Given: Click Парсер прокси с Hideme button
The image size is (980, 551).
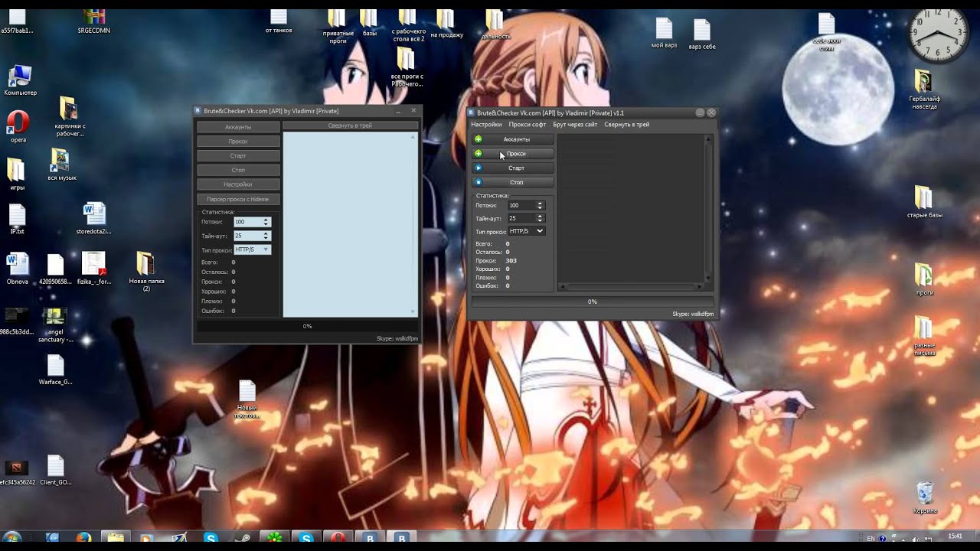Looking at the screenshot, I should pyautogui.click(x=238, y=199).
